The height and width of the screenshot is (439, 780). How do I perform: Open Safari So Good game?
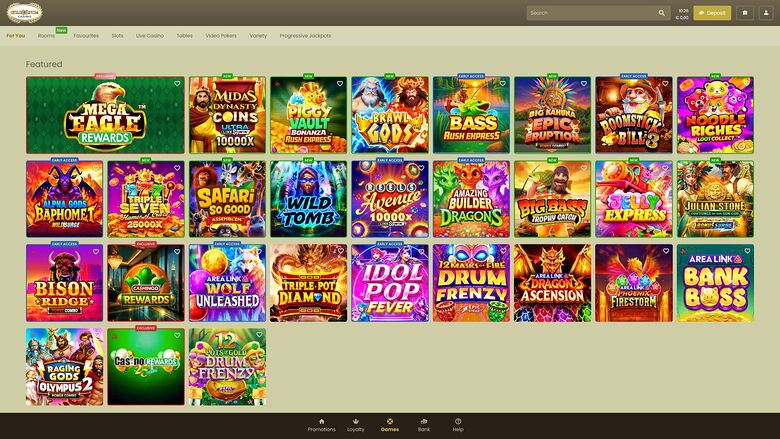coord(227,199)
